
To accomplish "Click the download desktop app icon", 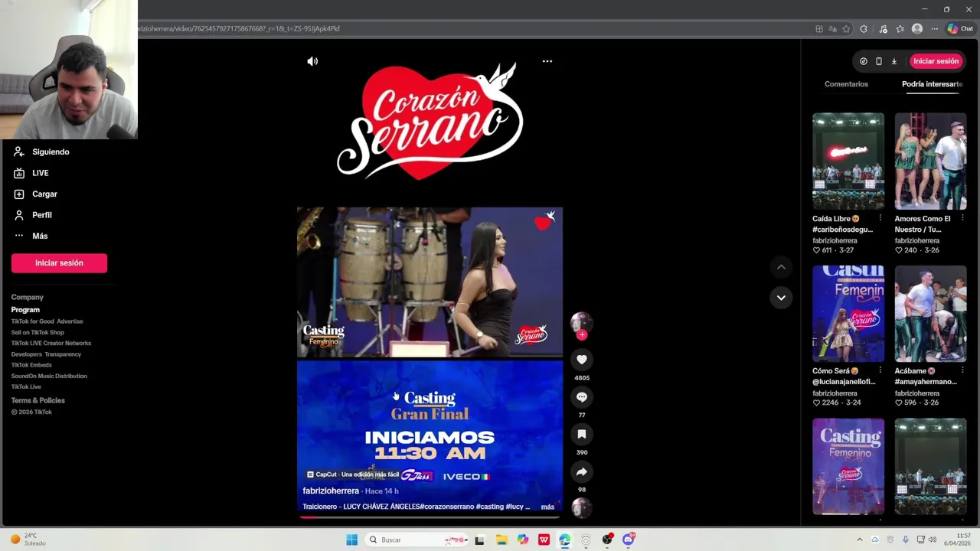I will 893,61.
